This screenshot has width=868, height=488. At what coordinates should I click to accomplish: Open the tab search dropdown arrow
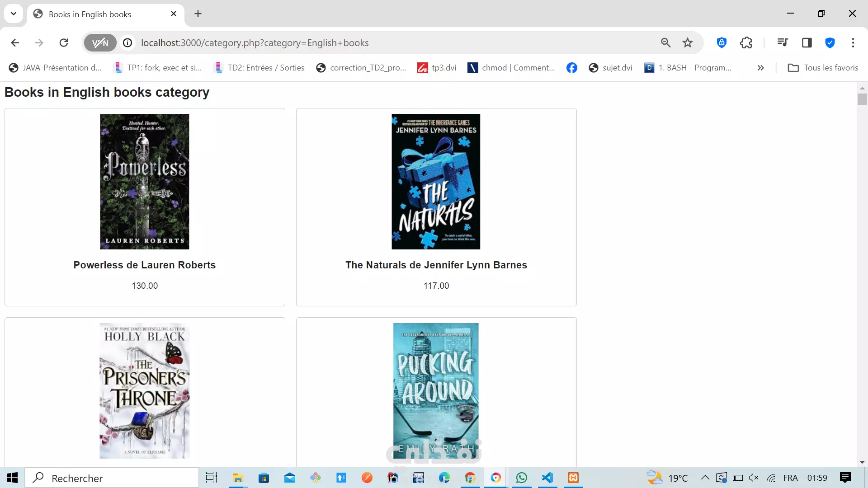[x=14, y=14]
